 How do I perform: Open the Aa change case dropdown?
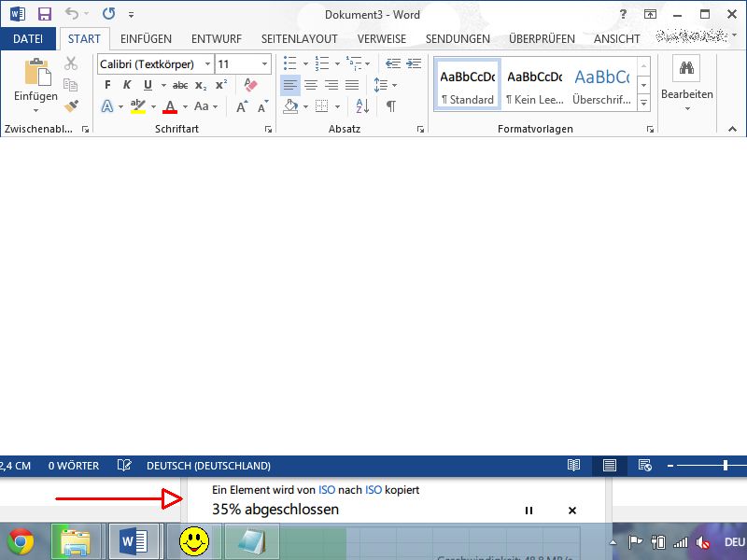[205, 106]
